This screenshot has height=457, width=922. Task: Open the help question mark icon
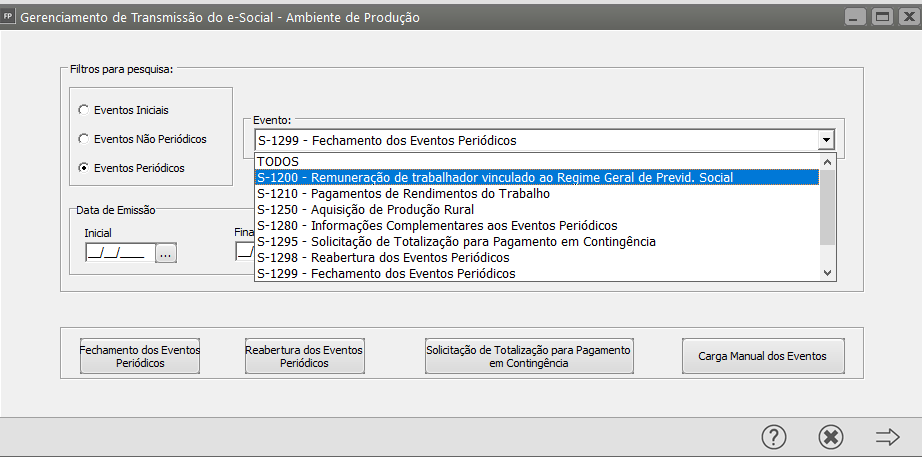(x=774, y=436)
